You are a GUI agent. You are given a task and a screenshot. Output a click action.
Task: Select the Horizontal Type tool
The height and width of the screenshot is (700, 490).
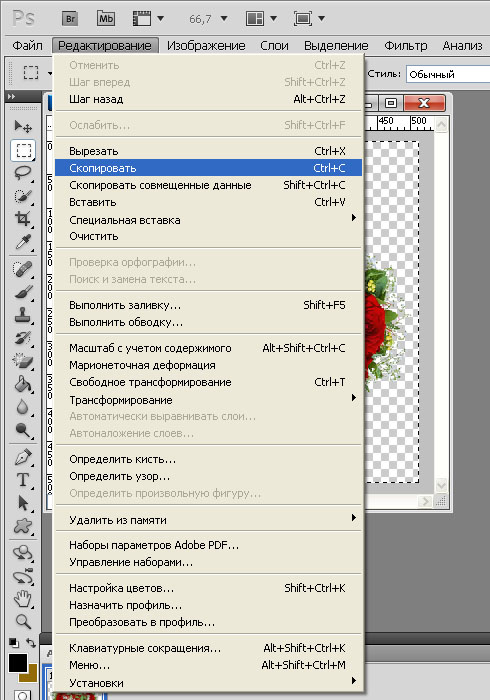[23, 480]
